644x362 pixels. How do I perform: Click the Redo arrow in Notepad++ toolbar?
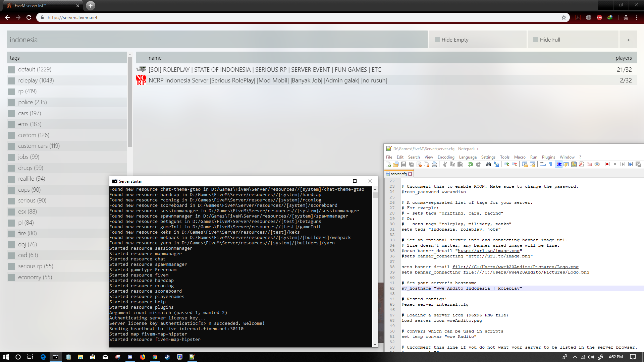(x=478, y=164)
